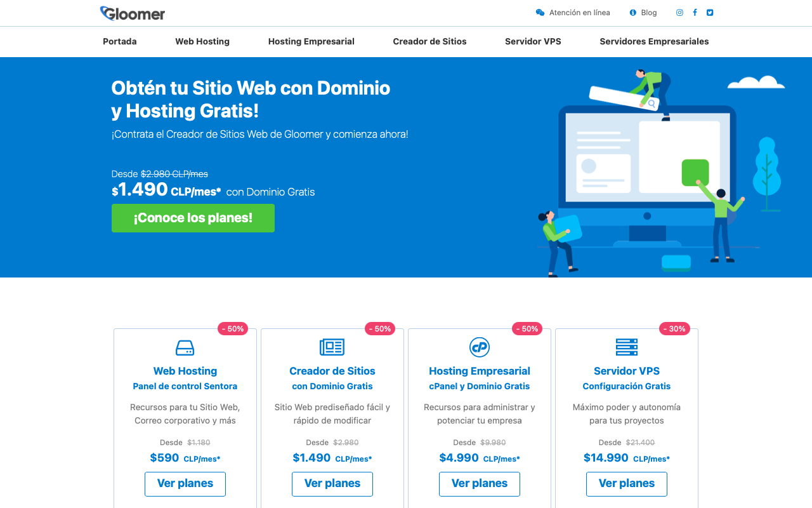Open Atención en línea chat
This screenshot has width=812, height=508.
(573, 13)
